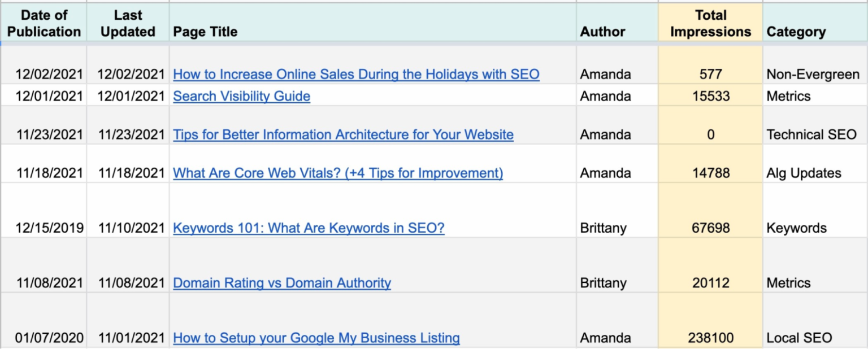868x349 pixels.
Task: Open the Keywords 101 article link
Action: point(309,228)
